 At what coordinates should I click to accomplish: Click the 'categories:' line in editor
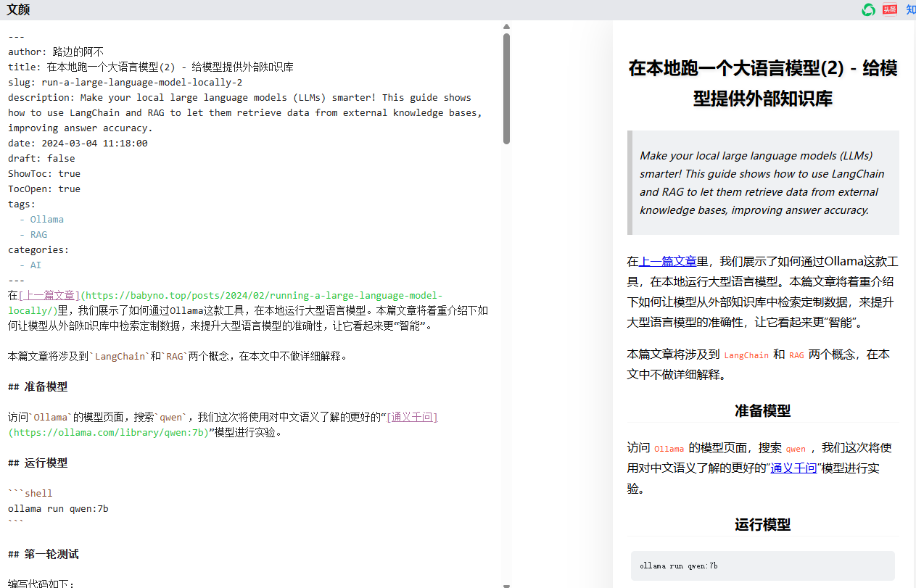tap(38, 250)
